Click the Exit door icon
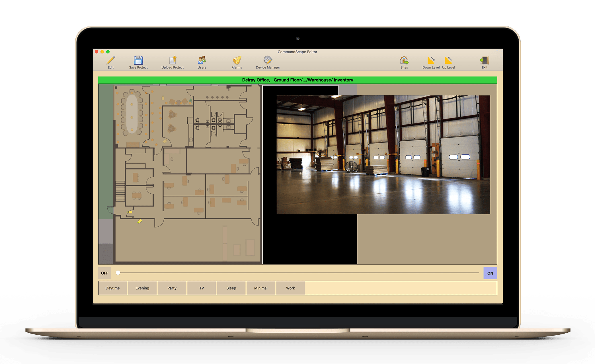Screen dimensions: 595x364 click(484, 60)
